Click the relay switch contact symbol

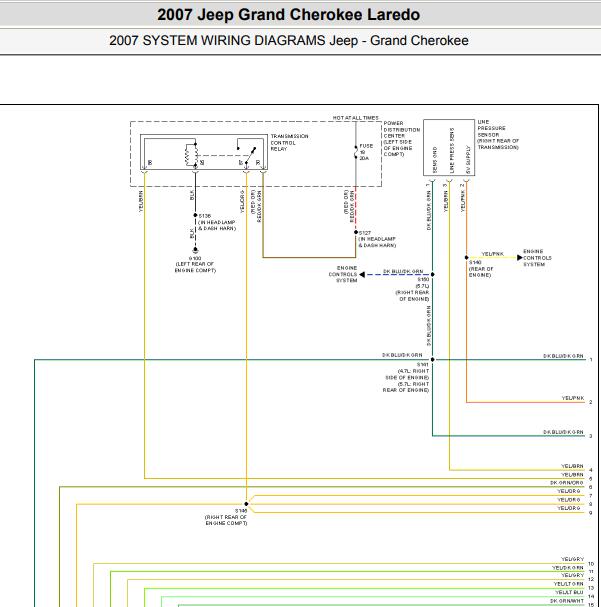coord(248,154)
